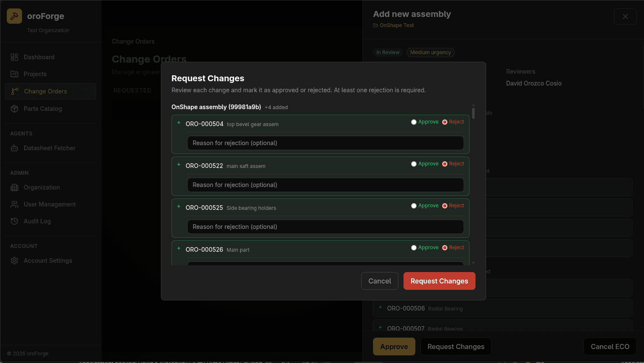Open the Organization admin page
This screenshot has height=363, width=644.
pos(50,187)
